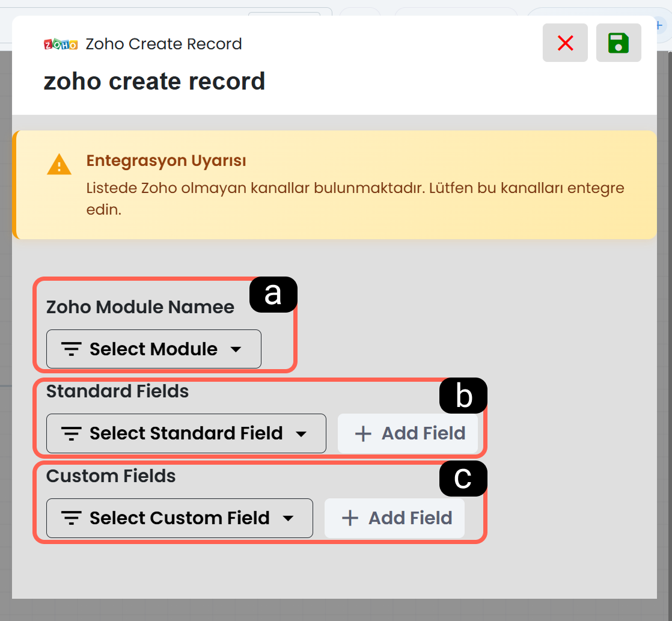Expand Select Standard Field caret arrow

point(301,433)
